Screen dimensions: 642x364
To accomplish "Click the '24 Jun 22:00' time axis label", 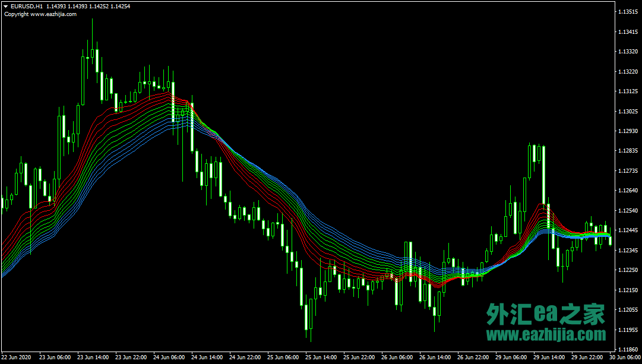I will [x=245, y=357].
